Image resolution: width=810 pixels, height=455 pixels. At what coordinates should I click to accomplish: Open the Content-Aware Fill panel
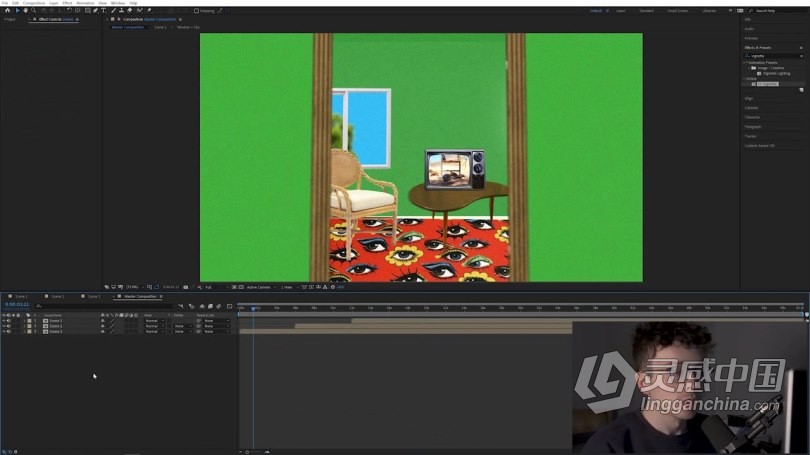[759, 146]
